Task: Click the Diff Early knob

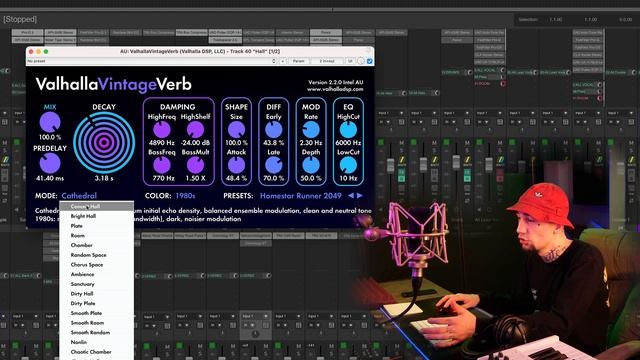Action: (x=273, y=130)
